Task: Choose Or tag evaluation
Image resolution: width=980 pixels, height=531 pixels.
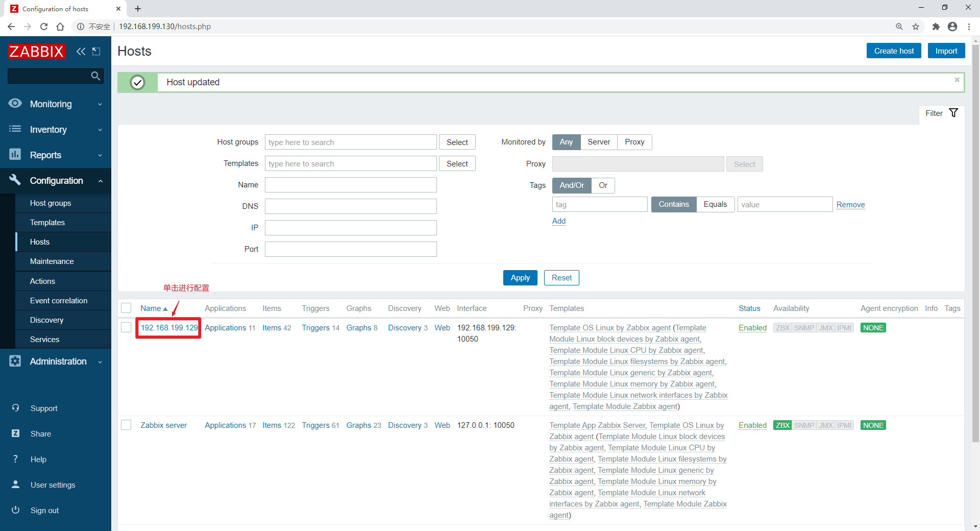Action: pyautogui.click(x=603, y=185)
